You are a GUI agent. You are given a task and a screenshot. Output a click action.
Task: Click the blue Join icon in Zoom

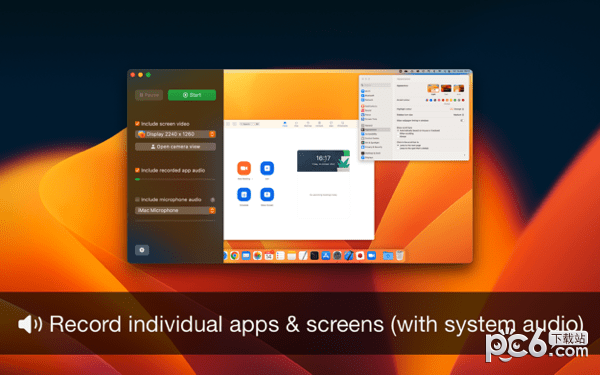267,168
